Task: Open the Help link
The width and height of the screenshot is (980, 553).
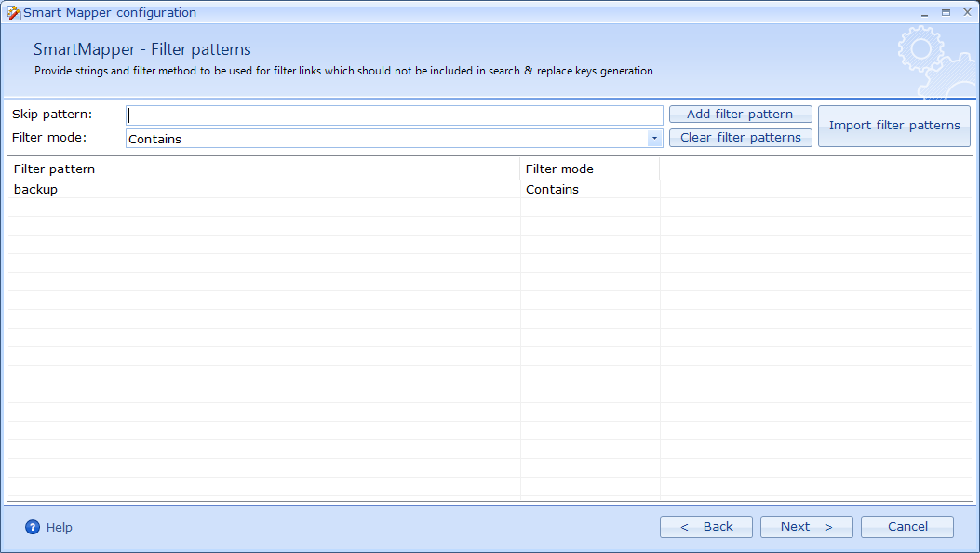Action: point(60,527)
